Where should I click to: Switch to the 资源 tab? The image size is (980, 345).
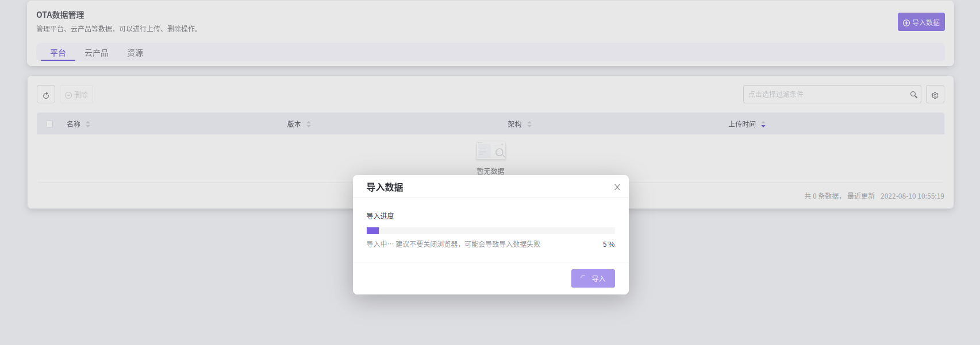coord(135,53)
